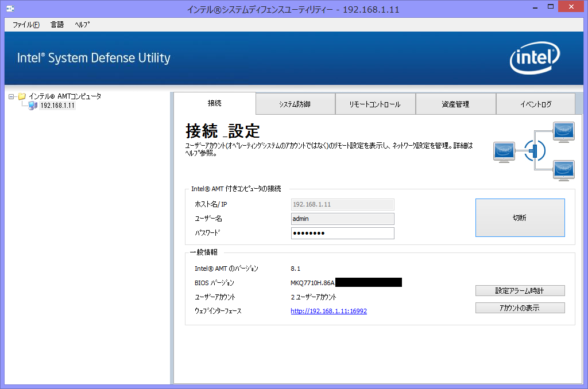Click the app icon in the title bar
This screenshot has height=389, width=588.
[x=10, y=9]
